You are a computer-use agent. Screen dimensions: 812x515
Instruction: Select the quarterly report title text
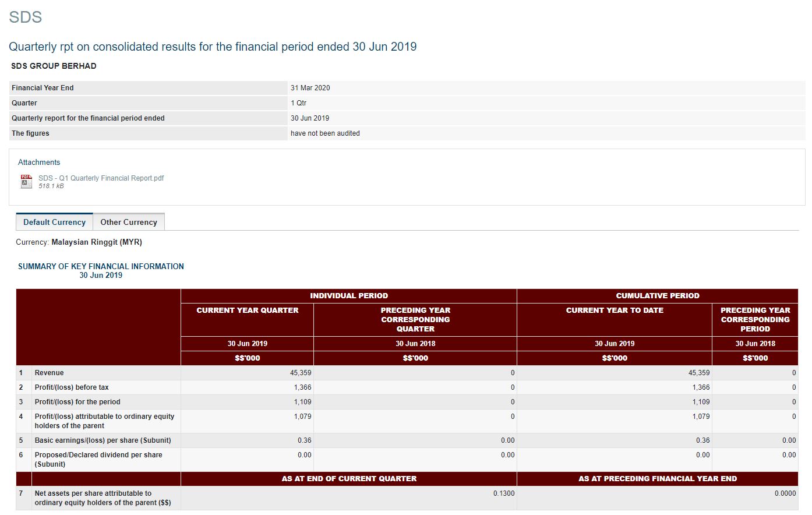213,47
